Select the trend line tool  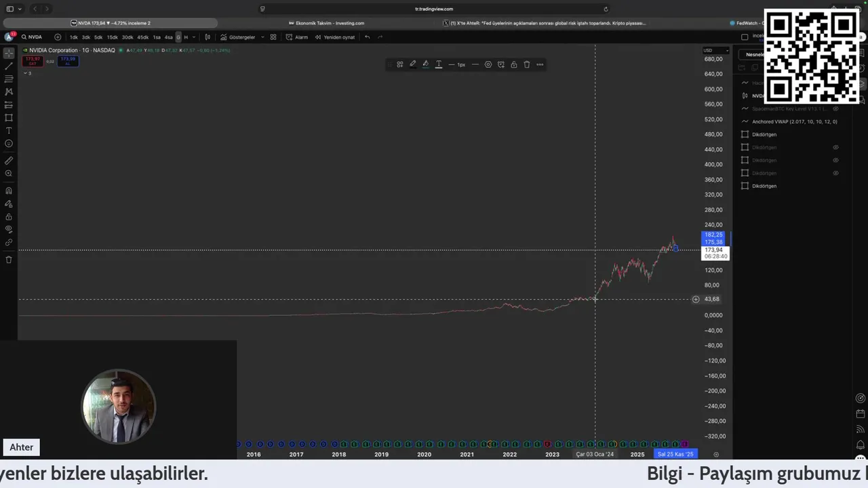pos(9,66)
